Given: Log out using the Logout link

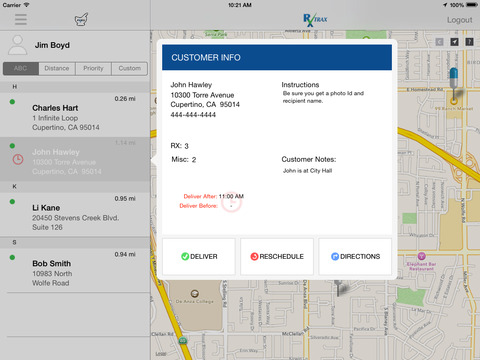Looking at the screenshot, I should (459, 20).
